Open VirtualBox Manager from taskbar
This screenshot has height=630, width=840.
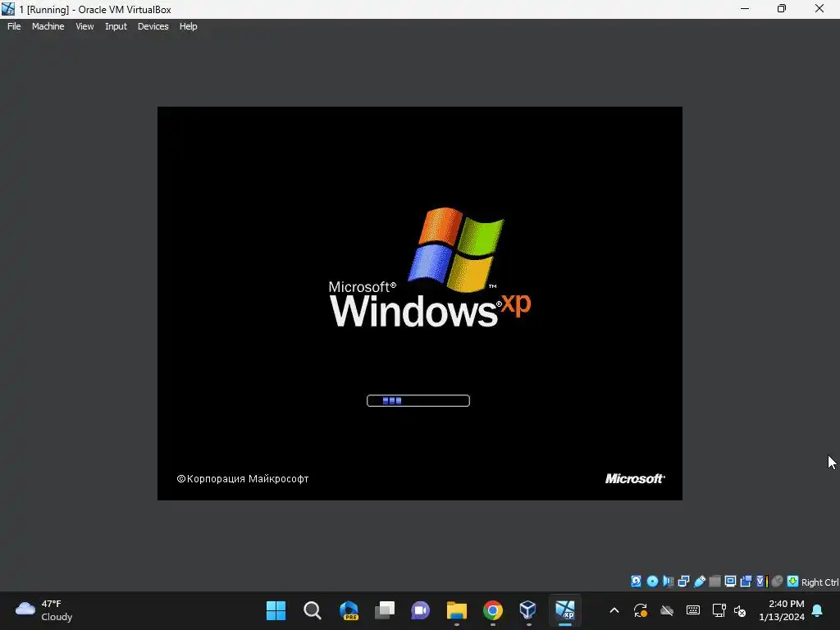[528, 610]
